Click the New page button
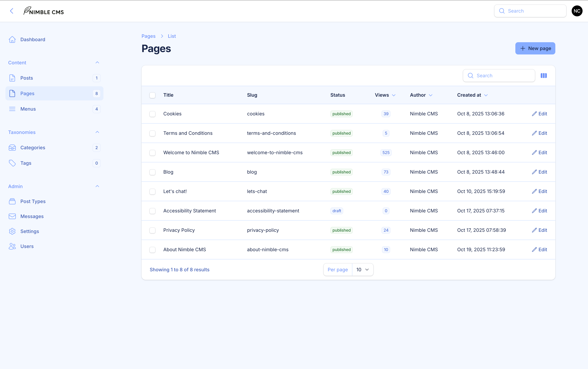The height and width of the screenshot is (369, 588). click(x=535, y=48)
